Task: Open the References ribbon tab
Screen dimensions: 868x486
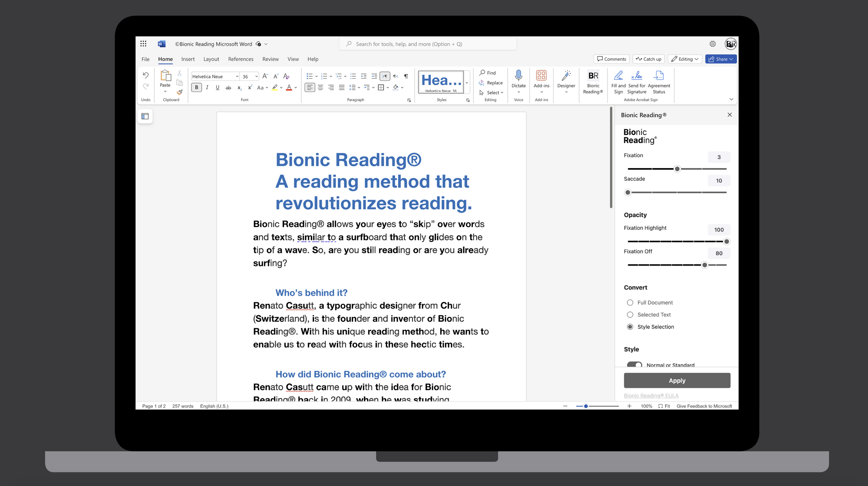Action: coord(240,59)
